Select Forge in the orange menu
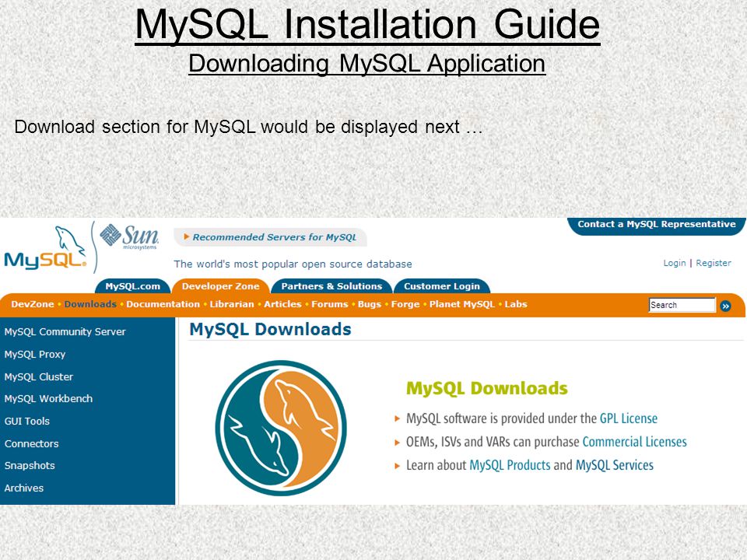This screenshot has height=560, width=747. 405,304
